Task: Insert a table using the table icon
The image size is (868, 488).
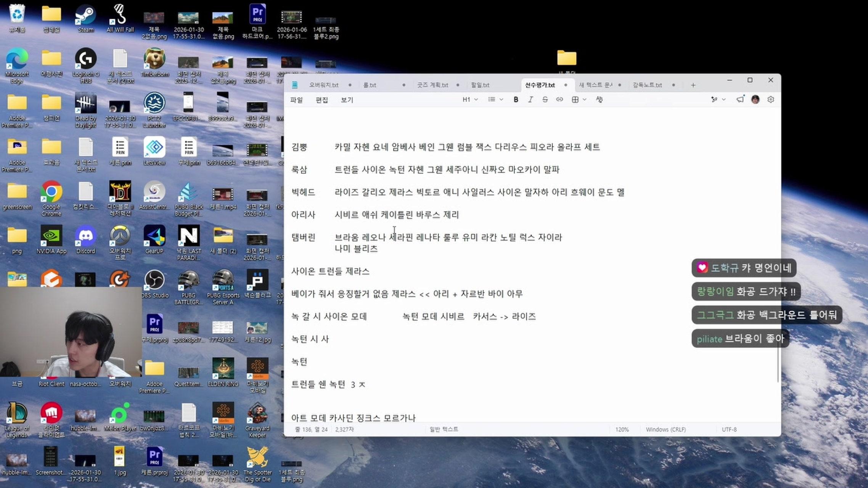Action: (574, 100)
